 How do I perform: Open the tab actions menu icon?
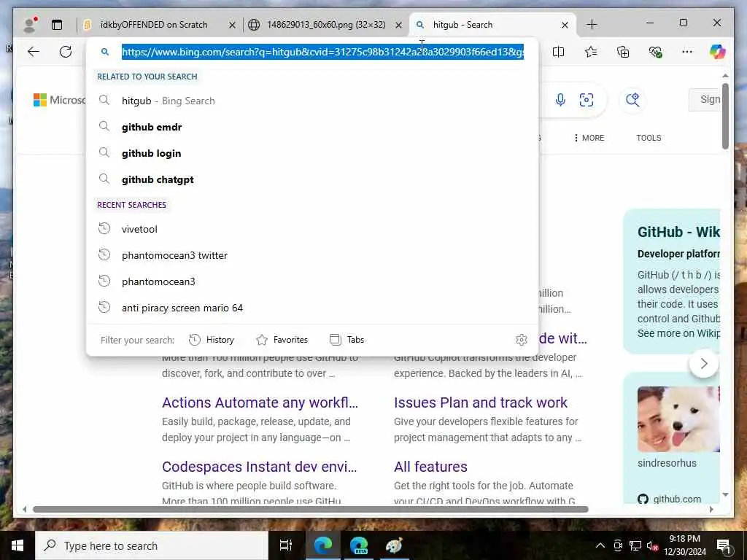57,25
